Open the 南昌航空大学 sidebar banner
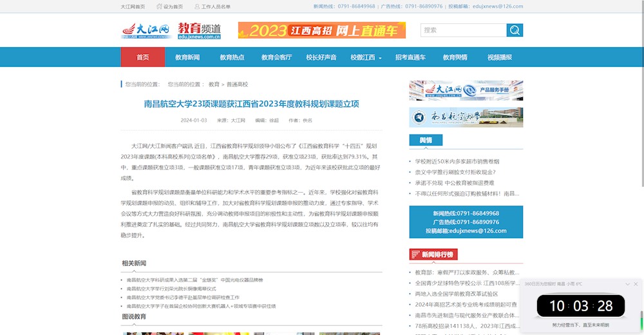This screenshot has height=335, width=644. point(466,117)
